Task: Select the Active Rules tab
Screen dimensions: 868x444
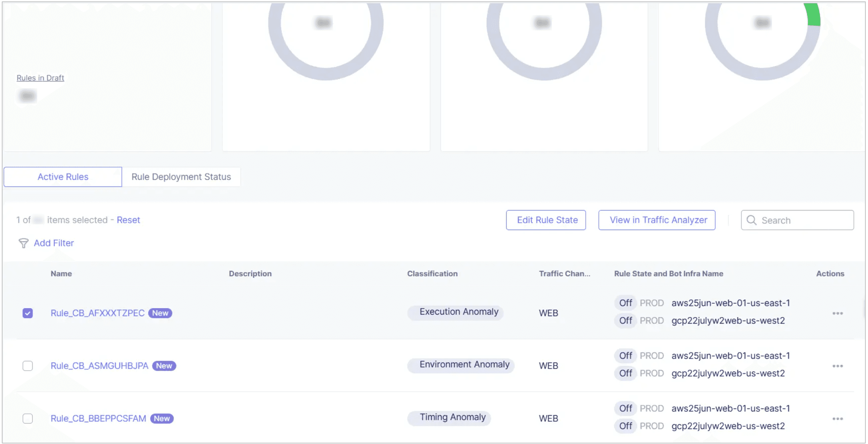Action: click(63, 177)
